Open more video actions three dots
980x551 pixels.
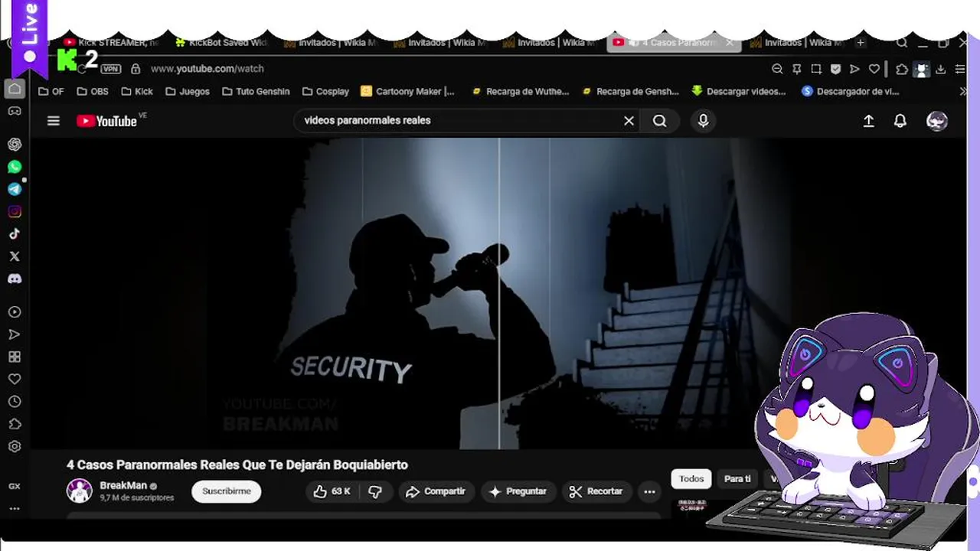point(649,491)
